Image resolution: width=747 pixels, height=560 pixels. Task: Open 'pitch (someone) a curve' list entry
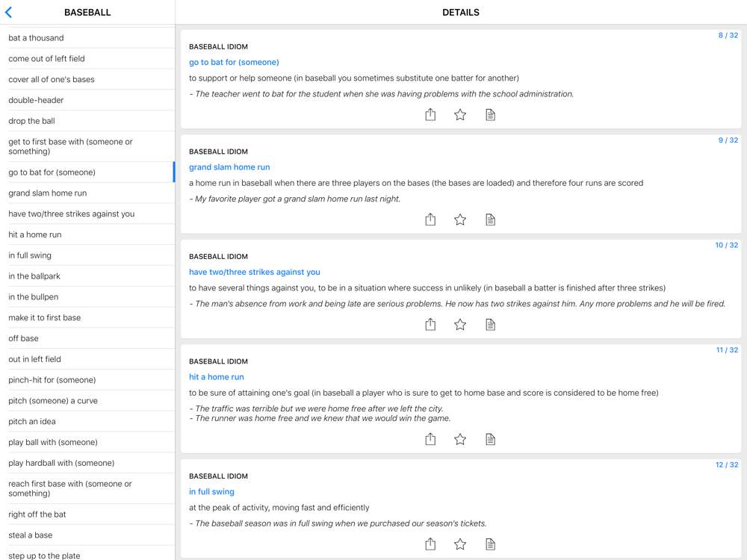(x=53, y=401)
